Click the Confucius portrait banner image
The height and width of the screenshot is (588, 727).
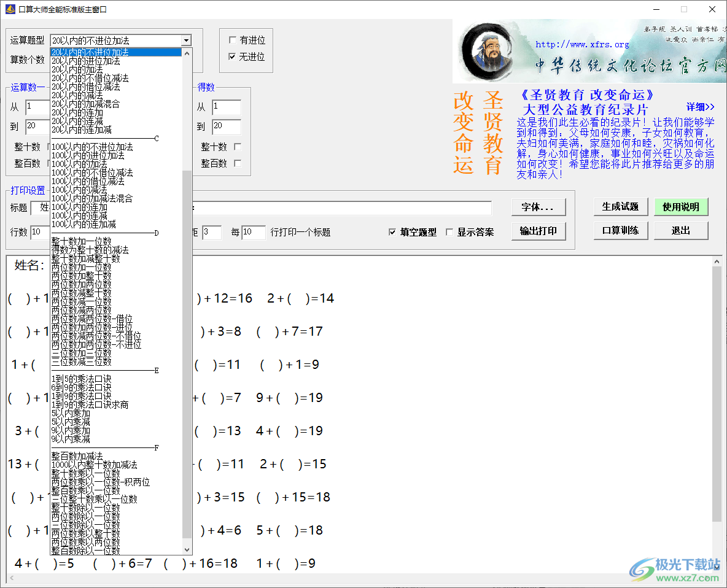(589, 51)
